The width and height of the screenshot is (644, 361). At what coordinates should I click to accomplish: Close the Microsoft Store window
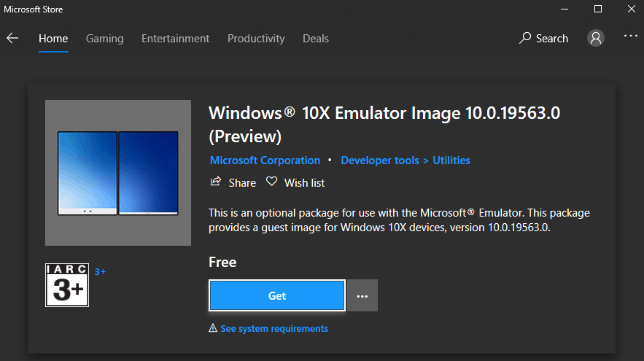[x=632, y=9]
